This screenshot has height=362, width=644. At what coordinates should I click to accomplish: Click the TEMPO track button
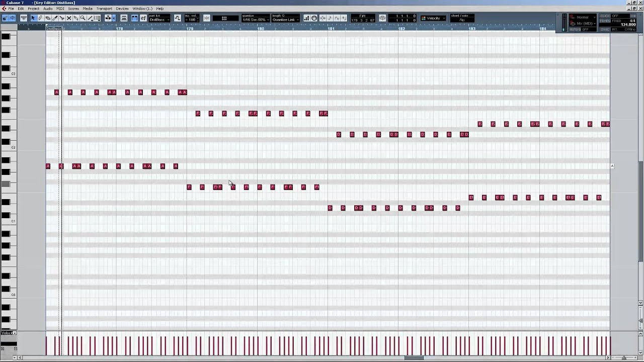pos(605,21)
